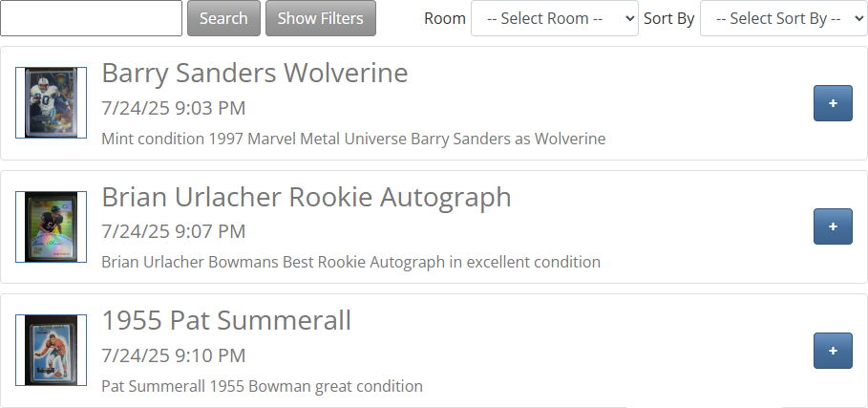868x408 pixels.
Task: Expand the Select Sort By dropdown
Action: pos(783,18)
